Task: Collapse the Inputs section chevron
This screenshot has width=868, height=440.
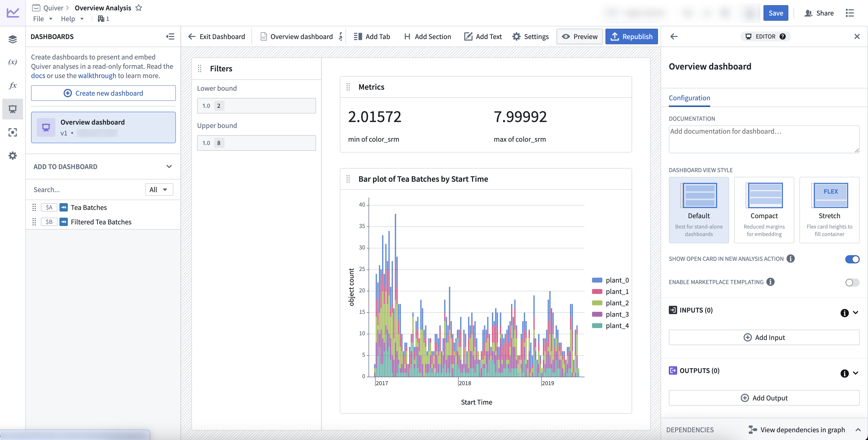Action: pyautogui.click(x=855, y=313)
